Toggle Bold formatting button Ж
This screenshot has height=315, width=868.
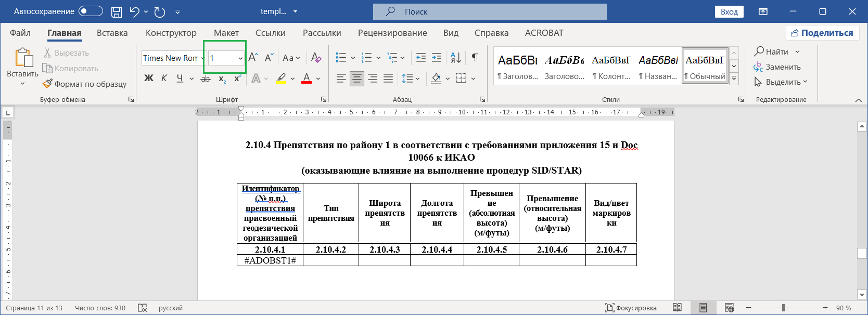pyautogui.click(x=149, y=78)
